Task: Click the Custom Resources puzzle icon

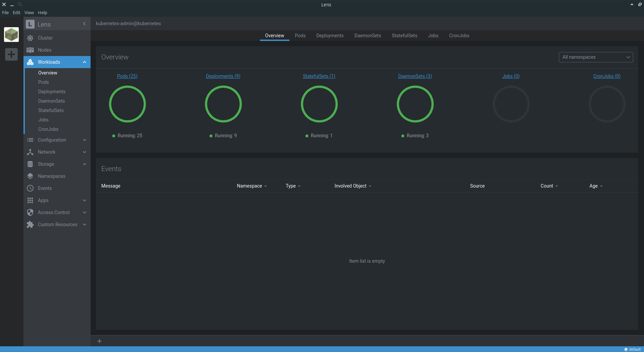Action: pyautogui.click(x=30, y=224)
